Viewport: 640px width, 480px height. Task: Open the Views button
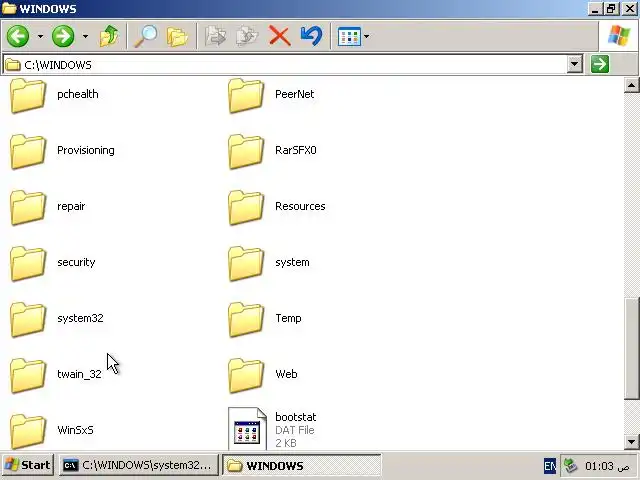click(349, 36)
